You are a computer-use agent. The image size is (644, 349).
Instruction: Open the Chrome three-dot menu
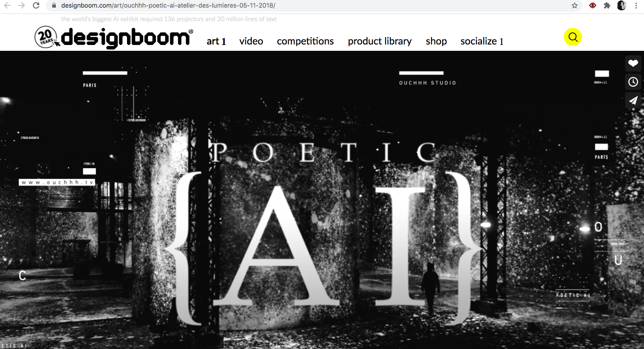[x=636, y=6]
